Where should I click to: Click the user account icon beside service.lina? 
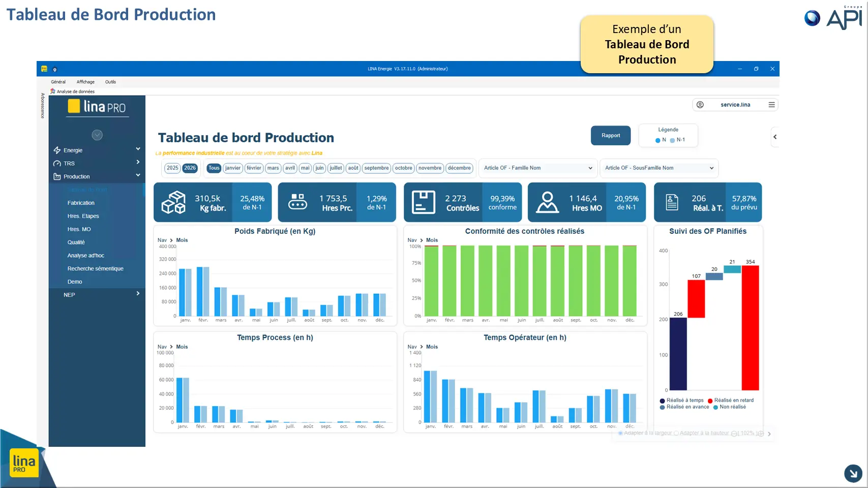tap(700, 105)
